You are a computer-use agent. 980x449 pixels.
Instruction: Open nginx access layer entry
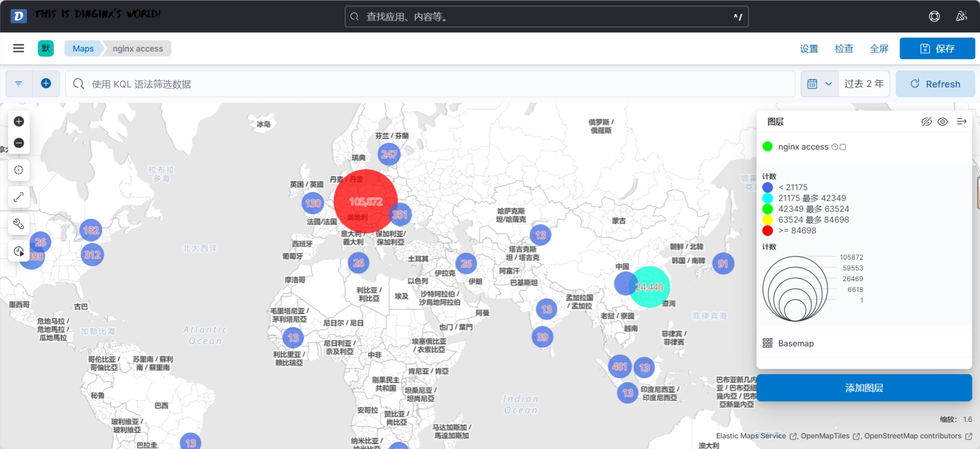click(x=803, y=147)
